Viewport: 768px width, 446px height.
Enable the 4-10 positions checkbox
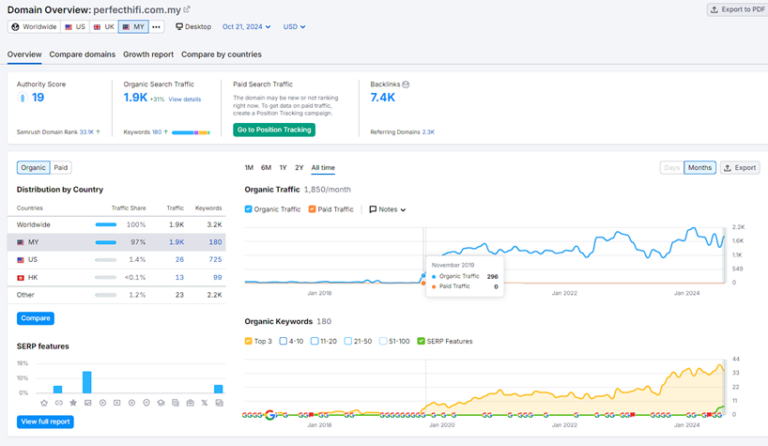pos(283,341)
